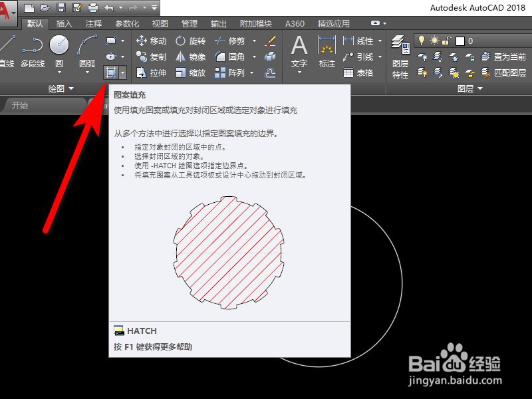
Task: Click the Undo arrow icon
Action: 109,7
